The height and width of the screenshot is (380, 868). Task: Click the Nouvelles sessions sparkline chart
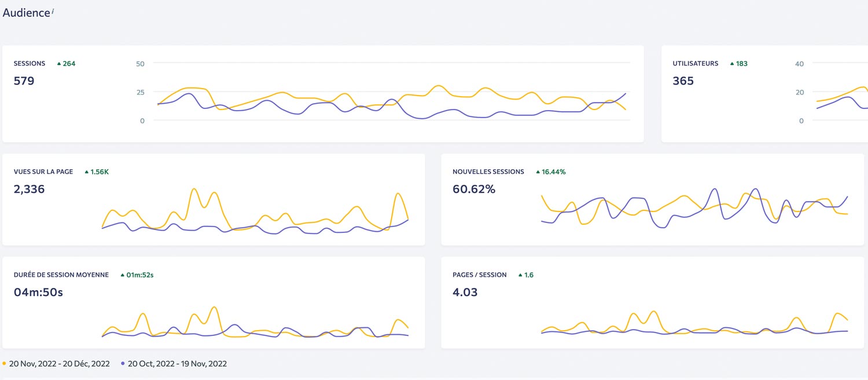[694, 209]
